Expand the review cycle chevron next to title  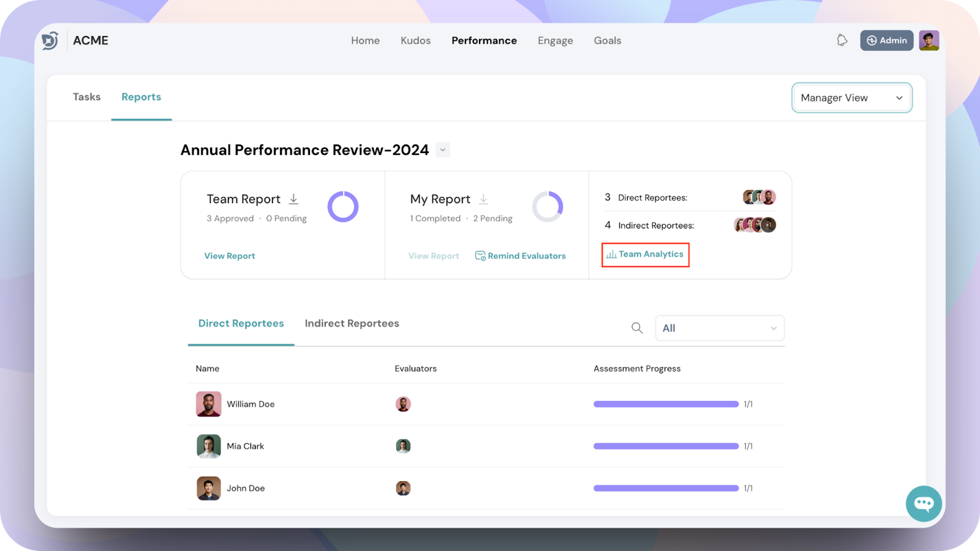443,150
